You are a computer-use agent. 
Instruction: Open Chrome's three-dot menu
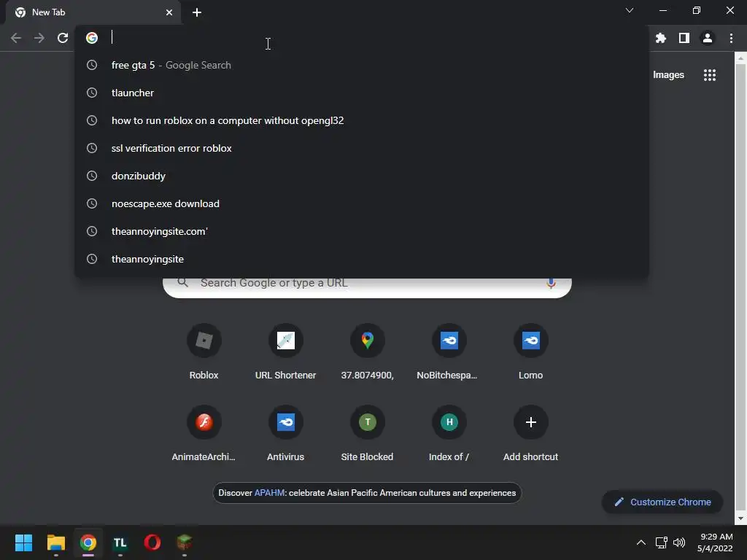[x=731, y=38]
